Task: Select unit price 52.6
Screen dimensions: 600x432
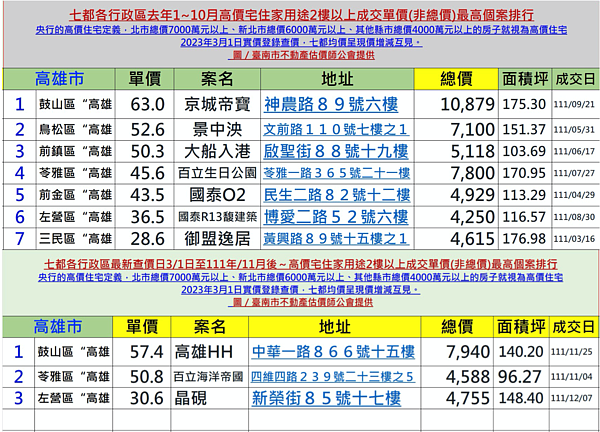Action: pyautogui.click(x=147, y=130)
